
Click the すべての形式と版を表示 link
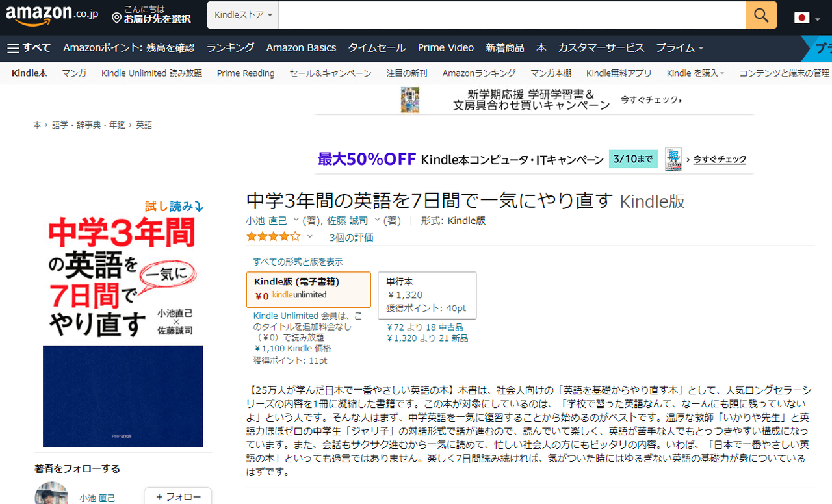[298, 262]
